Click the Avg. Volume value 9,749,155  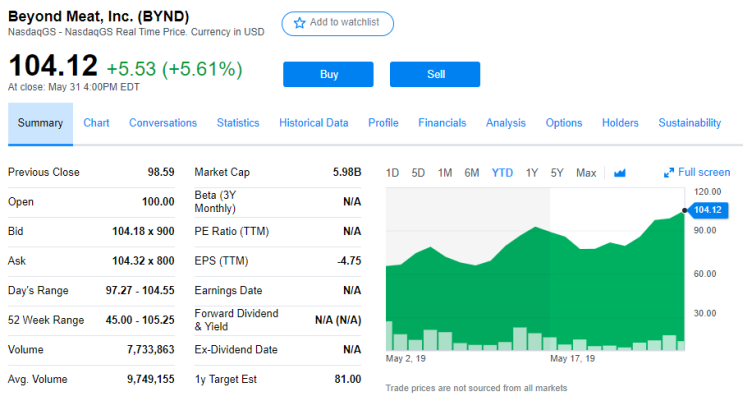click(x=151, y=379)
